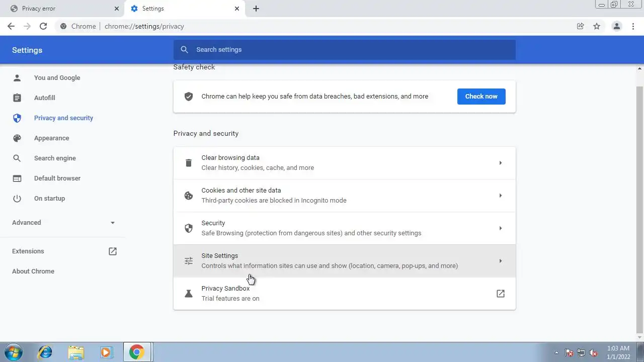
Task: Click the Chrome site info icon in address bar
Action: [x=63, y=26]
